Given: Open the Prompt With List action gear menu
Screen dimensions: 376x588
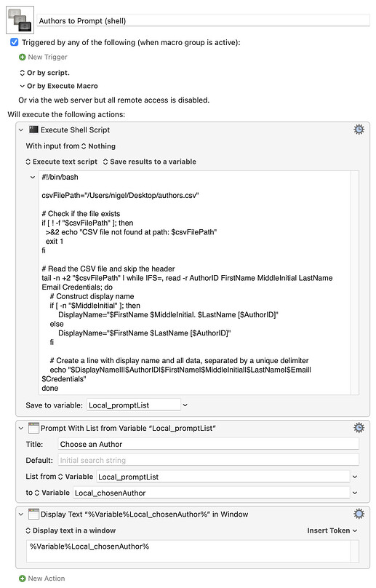Looking at the screenshot, I should pyautogui.click(x=359, y=428).
